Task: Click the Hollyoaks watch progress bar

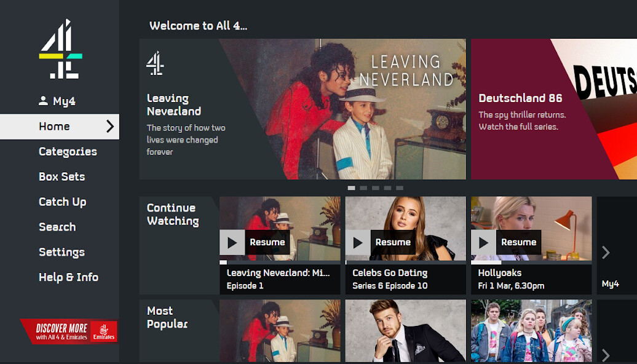Action: click(x=531, y=263)
